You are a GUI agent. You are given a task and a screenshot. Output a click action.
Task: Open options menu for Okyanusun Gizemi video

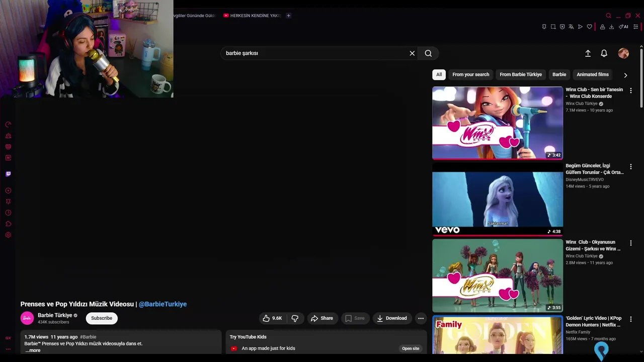pyautogui.click(x=630, y=243)
